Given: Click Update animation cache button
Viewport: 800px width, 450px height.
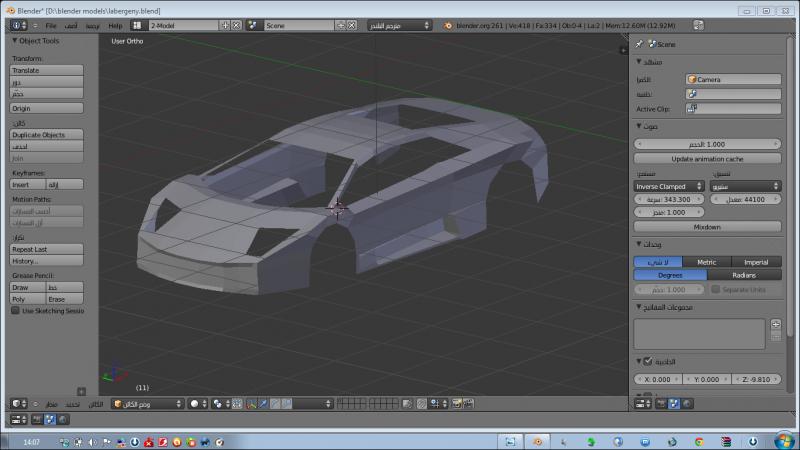Looking at the screenshot, I should [x=707, y=159].
